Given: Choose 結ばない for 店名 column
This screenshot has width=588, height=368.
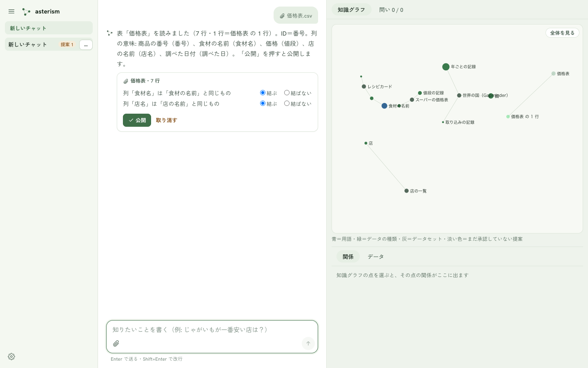Looking at the screenshot, I should [x=287, y=103].
